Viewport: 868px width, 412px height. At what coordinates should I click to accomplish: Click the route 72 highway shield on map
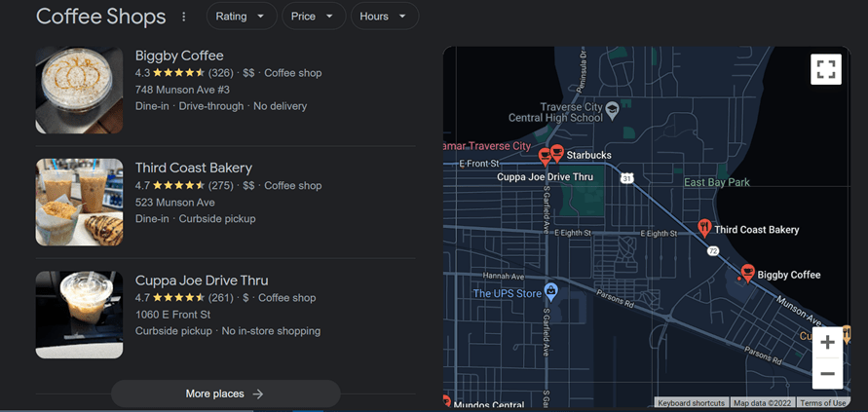pos(712,251)
